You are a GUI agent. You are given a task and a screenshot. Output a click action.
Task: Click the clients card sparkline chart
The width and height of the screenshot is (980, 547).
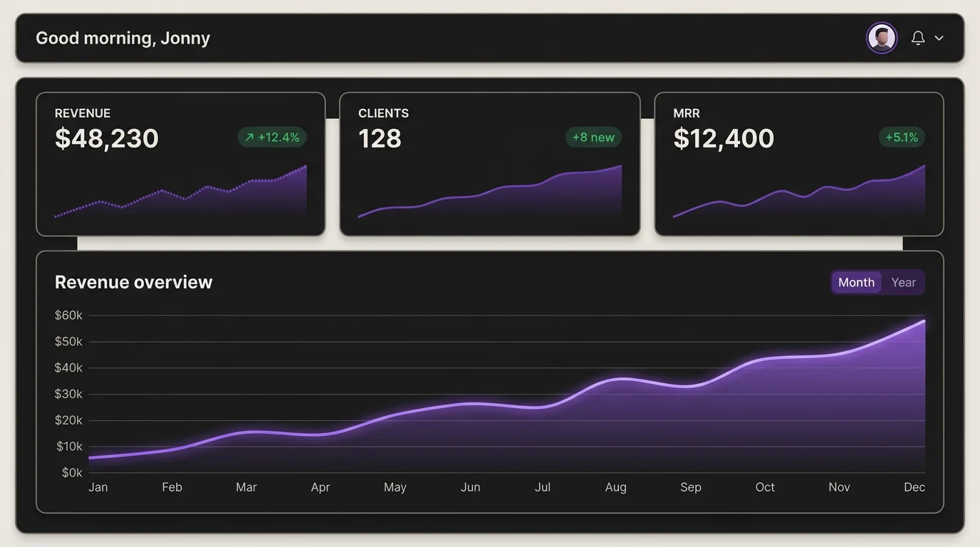490,192
